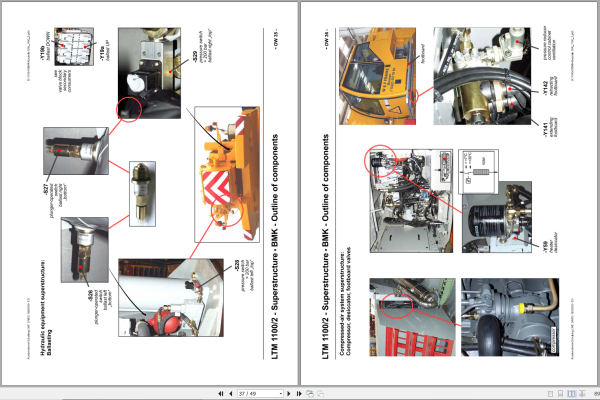Click the -S28 pressure switch label

(245, 275)
